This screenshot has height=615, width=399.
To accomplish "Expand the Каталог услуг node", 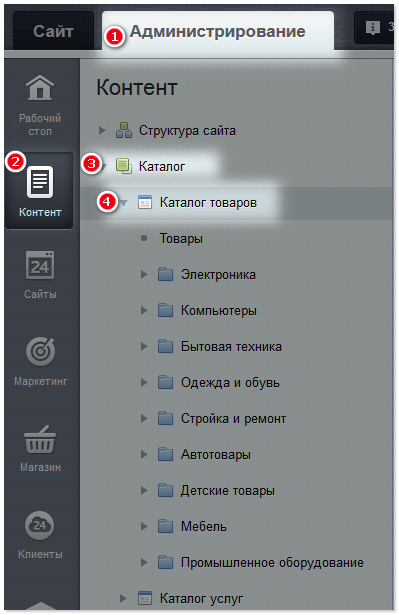I will pos(123,599).
